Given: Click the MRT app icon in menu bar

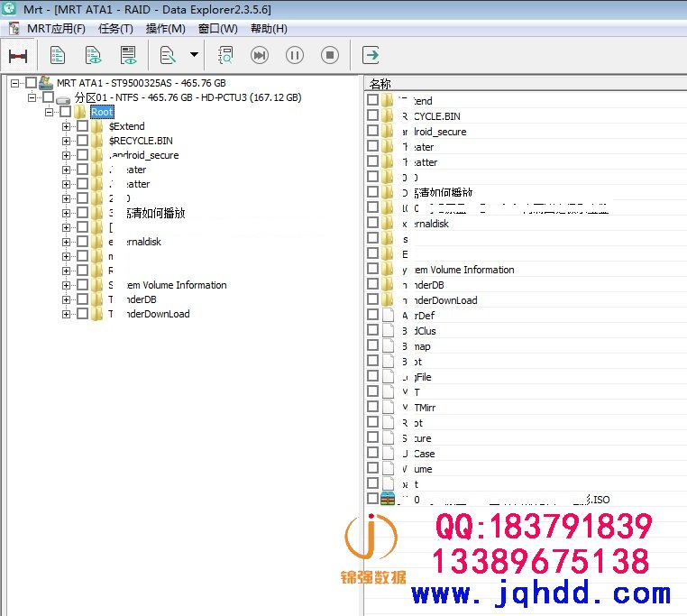Looking at the screenshot, I should pos(14,29).
